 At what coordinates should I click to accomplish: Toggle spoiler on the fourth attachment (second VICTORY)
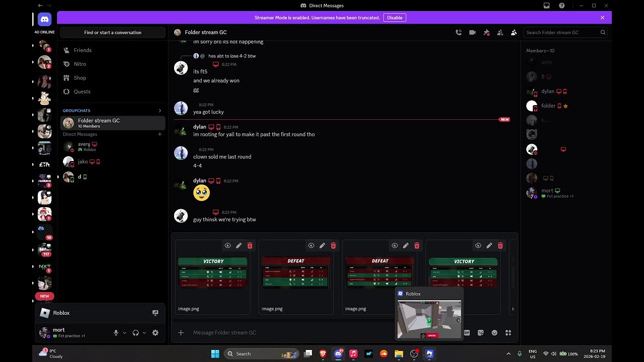[478, 246]
